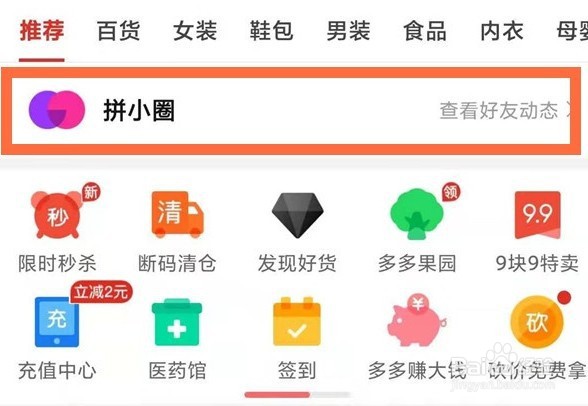Open 充值中心 blue phone icon
Screen dimensions: 588x406
57,322
